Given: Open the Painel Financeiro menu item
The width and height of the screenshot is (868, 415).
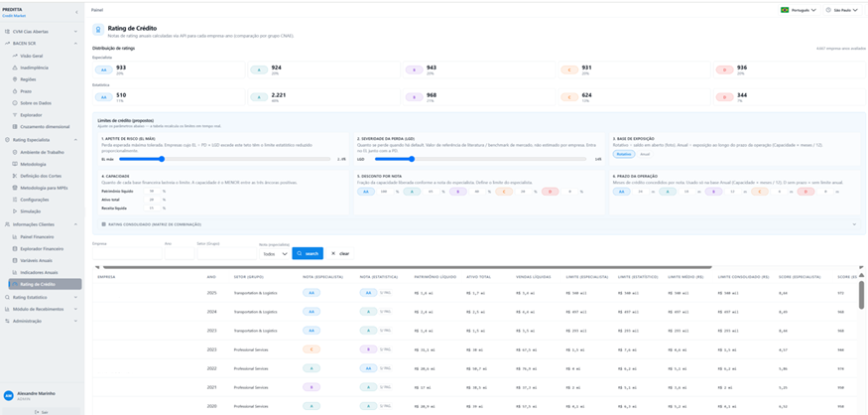Looking at the screenshot, I should (x=37, y=236).
